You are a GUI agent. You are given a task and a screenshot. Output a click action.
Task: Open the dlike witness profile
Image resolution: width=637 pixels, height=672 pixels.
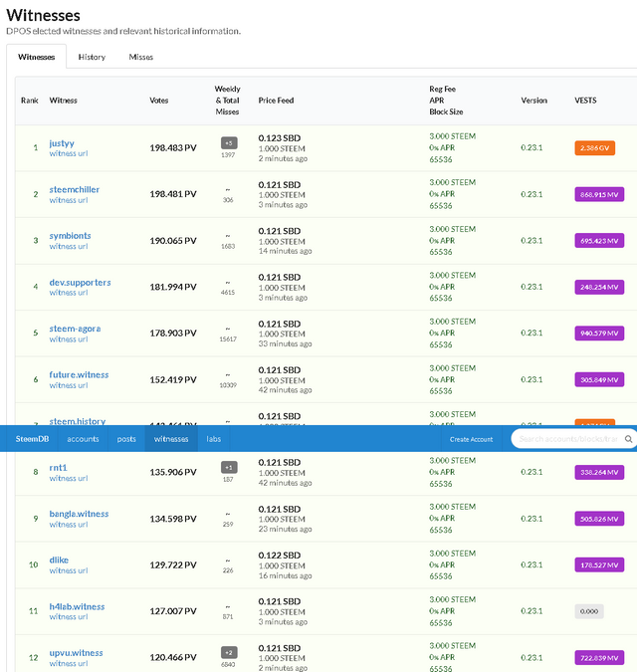pyautogui.click(x=59, y=560)
